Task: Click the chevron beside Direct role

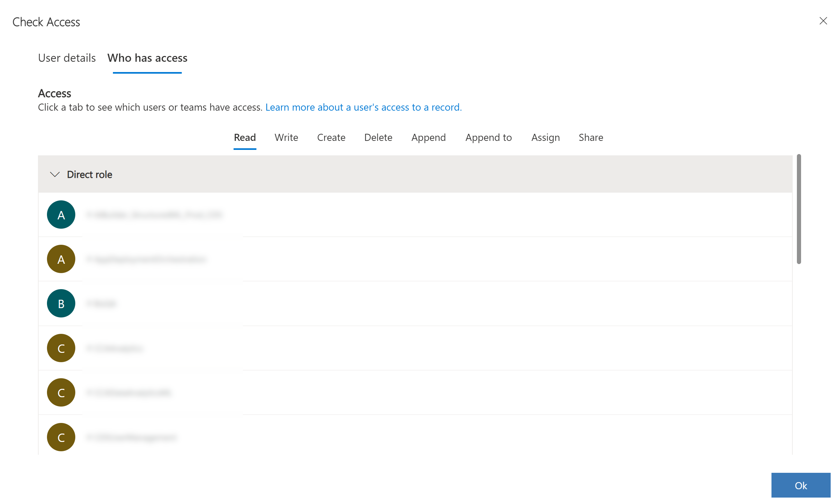Action: [x=55, y=174]
